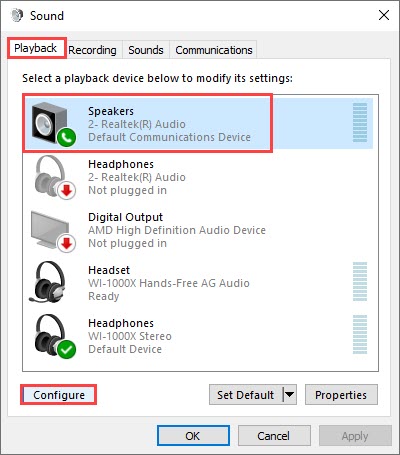
Task: Click the Configure button
Action: pos(59,395)
